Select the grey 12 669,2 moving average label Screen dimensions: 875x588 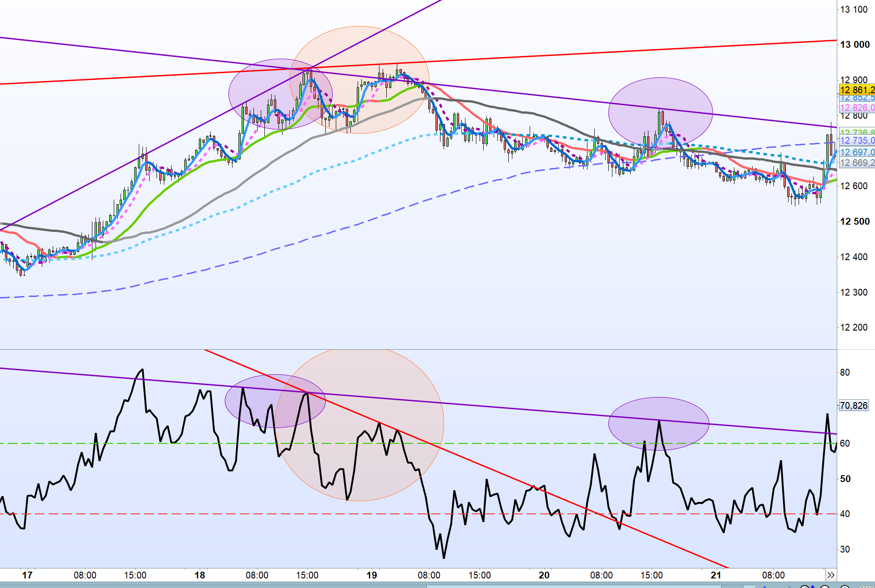point(856,163)
